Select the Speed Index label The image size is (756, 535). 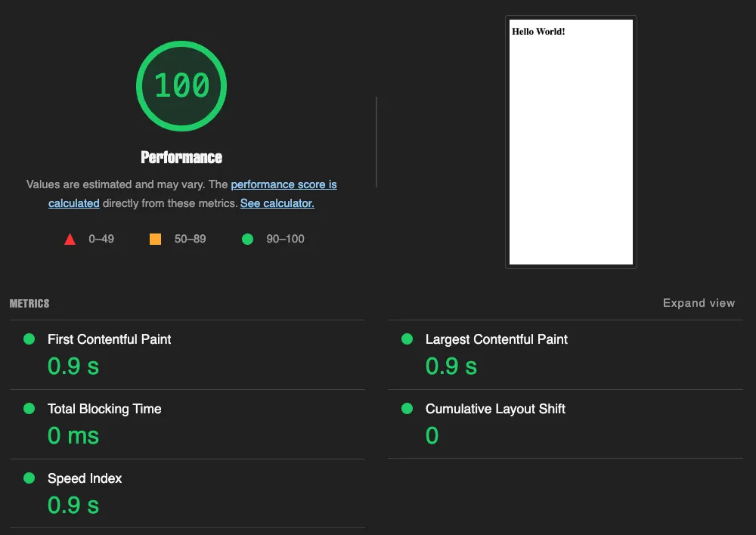(x=85, y=478)
